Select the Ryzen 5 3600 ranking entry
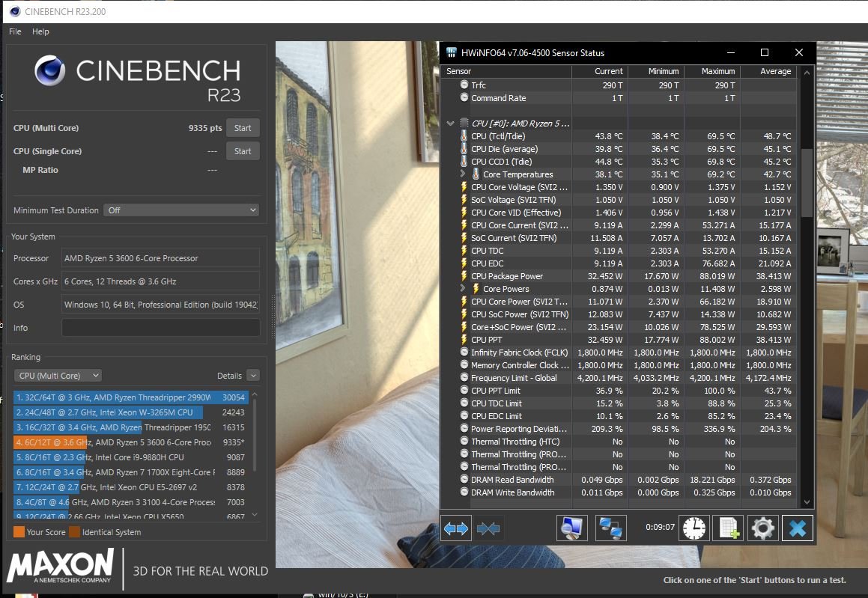This screenshot has width=868, height=598. [130, 442]
